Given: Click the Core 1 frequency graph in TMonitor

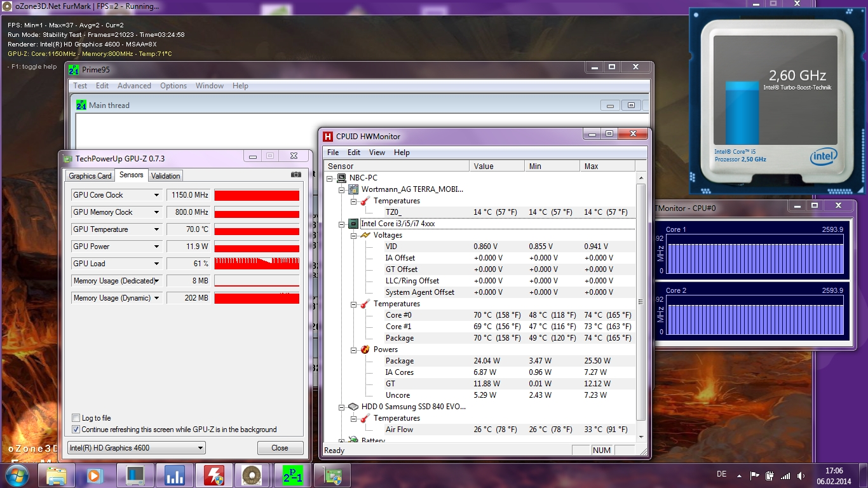Looking at the screenshot, I should 754,255.
